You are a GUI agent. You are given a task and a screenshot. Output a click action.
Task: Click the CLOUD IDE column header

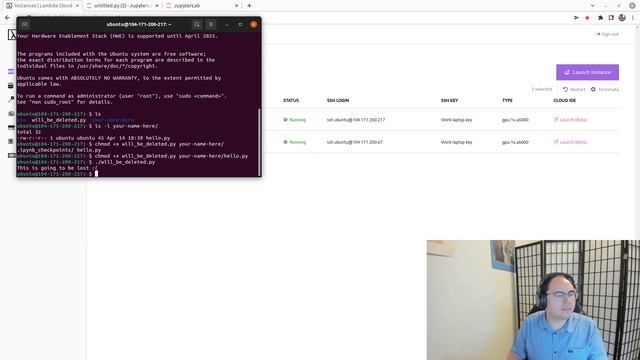(x=564, y=100)
